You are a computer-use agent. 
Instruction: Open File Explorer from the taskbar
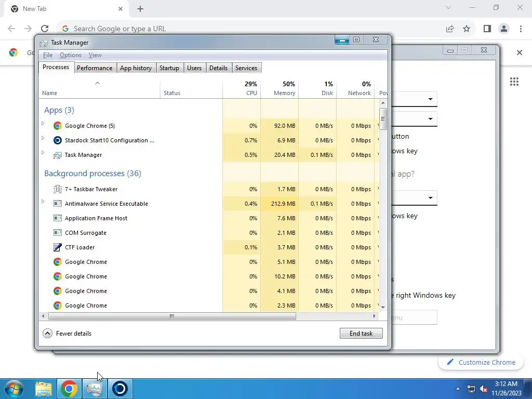click(x=44, y=389)
